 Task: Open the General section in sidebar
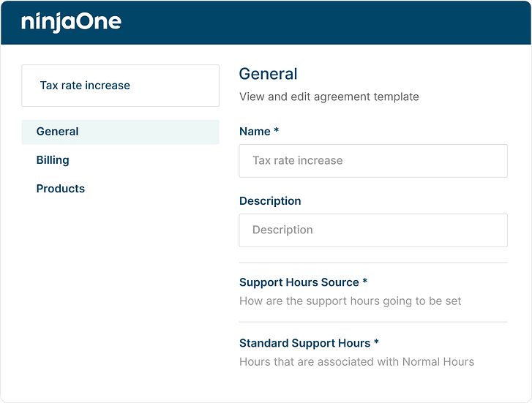[x=121, y=132]
